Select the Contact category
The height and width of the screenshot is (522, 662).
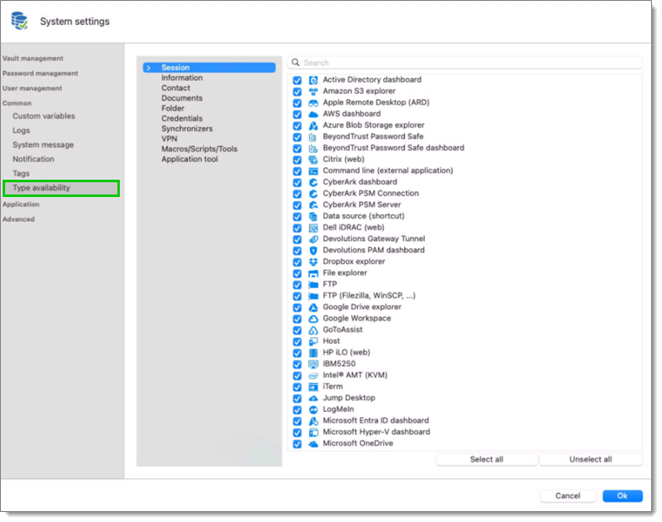[x=176, y=88]
